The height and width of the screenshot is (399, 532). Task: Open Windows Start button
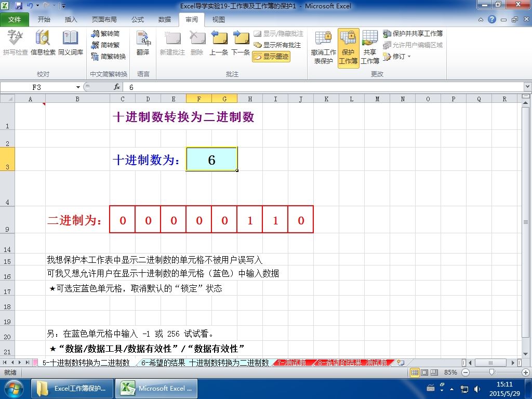click(x=14, y=389)
